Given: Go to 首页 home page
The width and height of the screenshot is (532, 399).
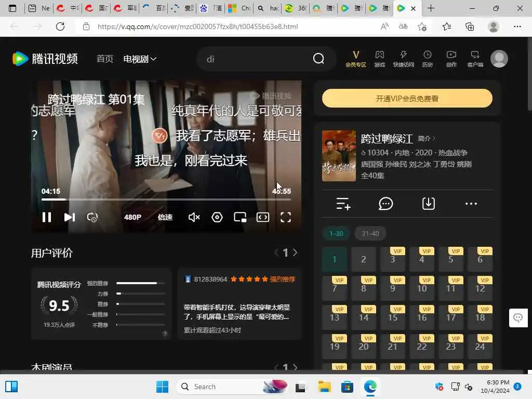Looking at the screenshot, I should (105, 59).
